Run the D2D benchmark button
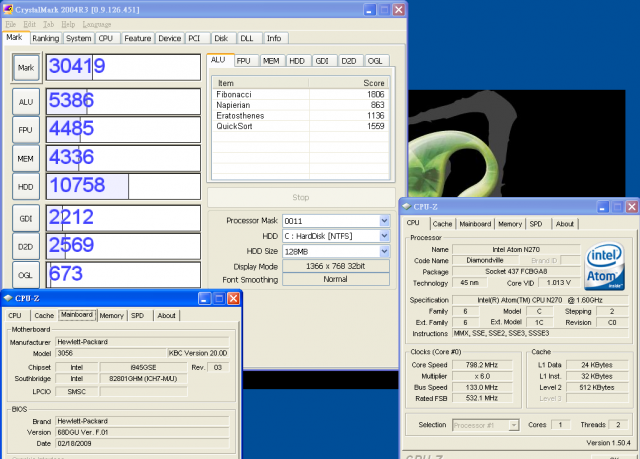 [26, 246]
